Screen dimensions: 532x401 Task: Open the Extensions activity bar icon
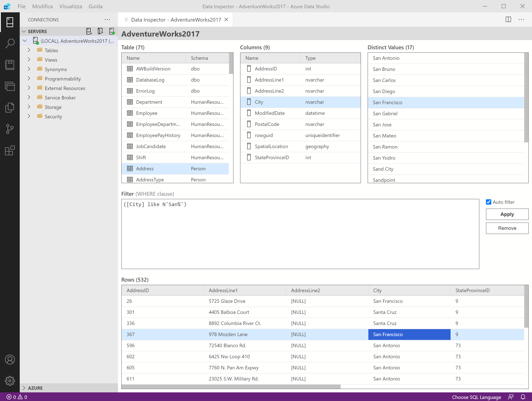click(x=10, y=151)
